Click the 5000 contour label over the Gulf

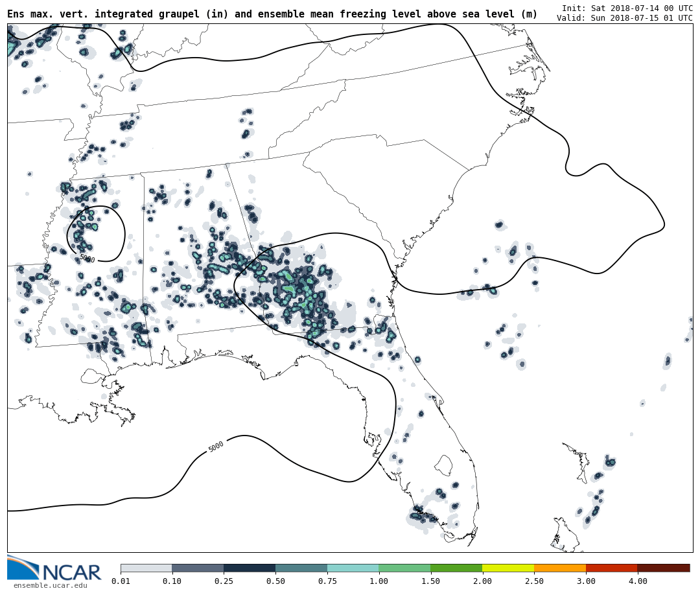(x=216, y=446)
